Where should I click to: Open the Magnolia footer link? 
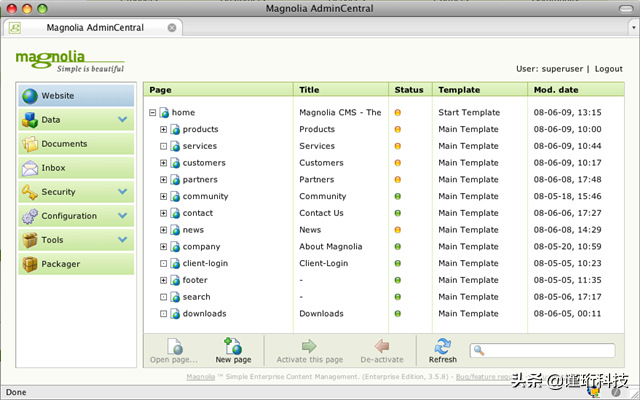200,377
